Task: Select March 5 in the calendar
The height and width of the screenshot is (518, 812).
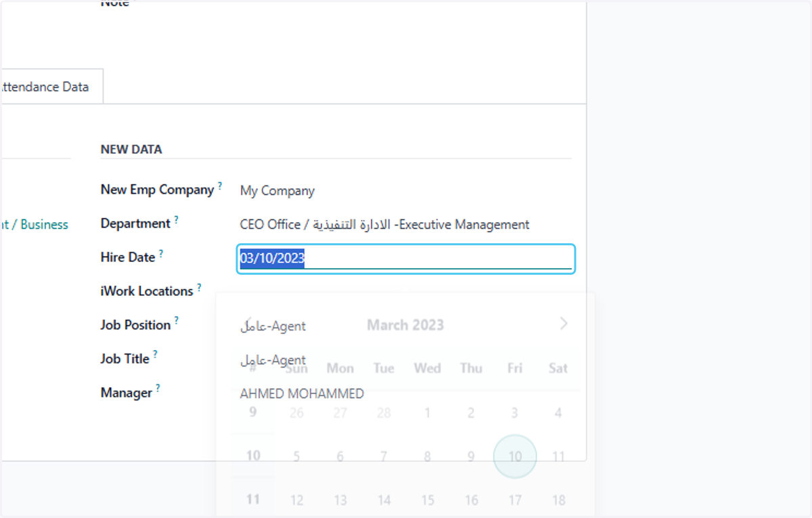Action: pos(296,456)
